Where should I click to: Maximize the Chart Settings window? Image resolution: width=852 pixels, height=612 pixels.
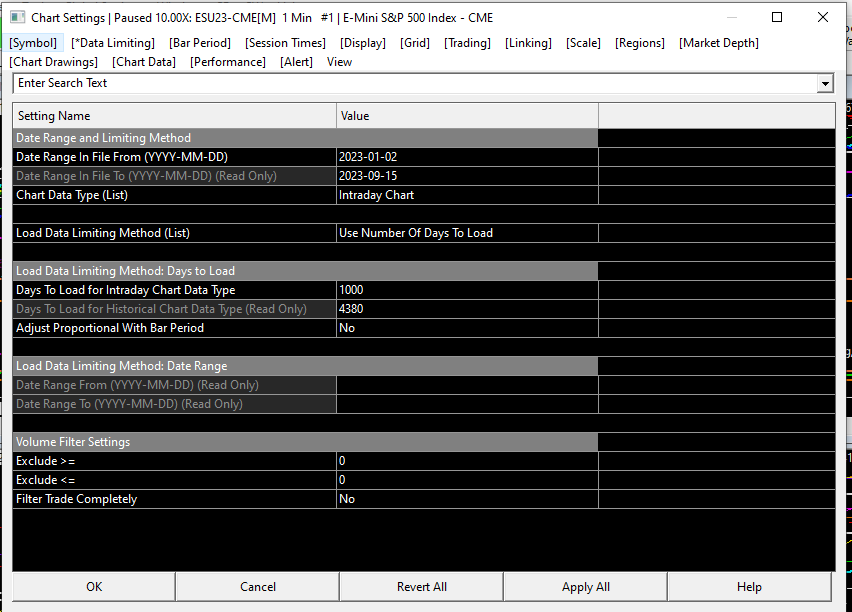[x=777, y=17]
